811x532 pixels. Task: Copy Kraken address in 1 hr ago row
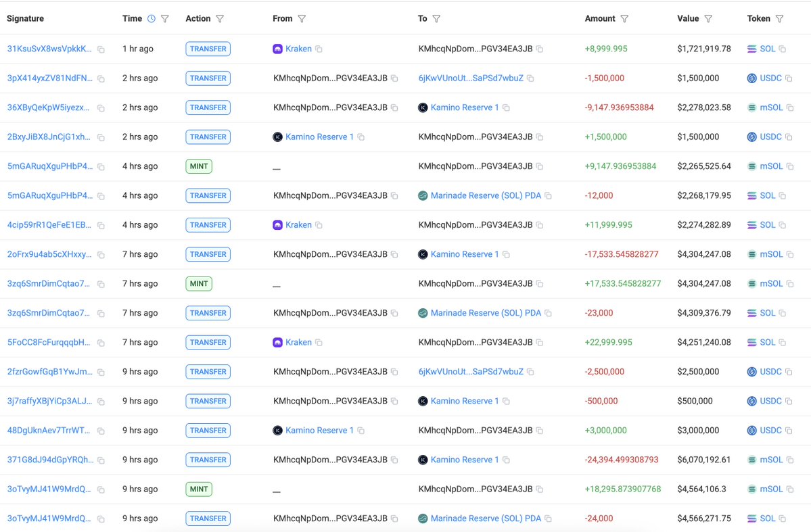(319, 49)
